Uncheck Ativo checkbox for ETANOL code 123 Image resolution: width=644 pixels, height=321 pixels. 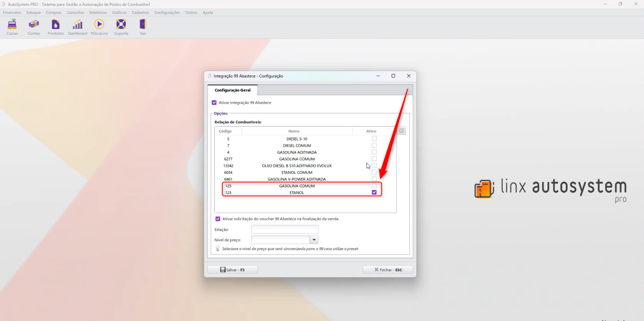tap(374, 192)
